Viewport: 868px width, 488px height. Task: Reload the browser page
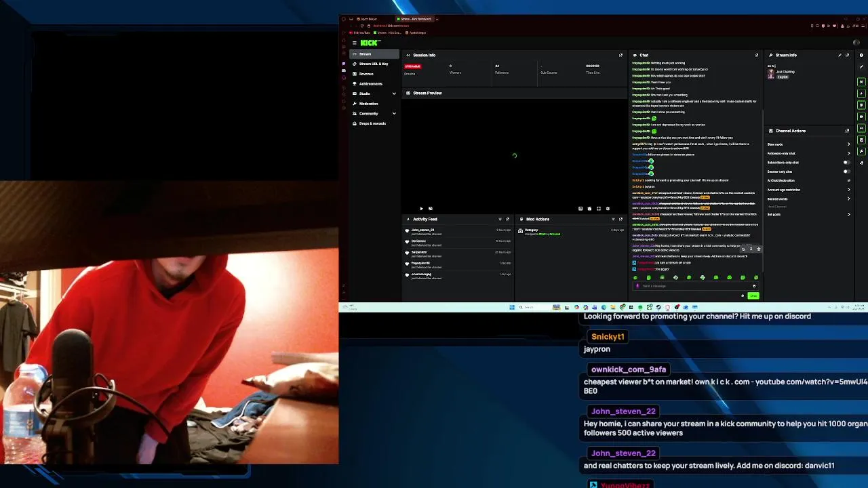(x=361, y=26)
